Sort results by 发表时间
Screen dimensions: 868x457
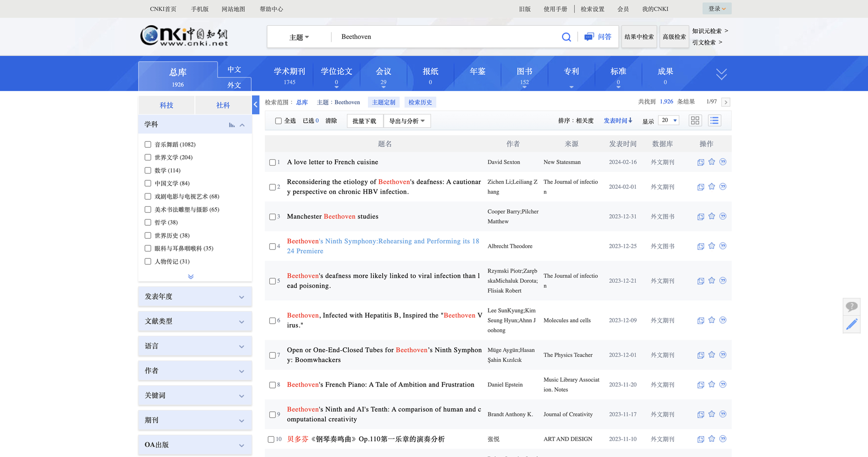pyautogui.click(x=618, y=121)
